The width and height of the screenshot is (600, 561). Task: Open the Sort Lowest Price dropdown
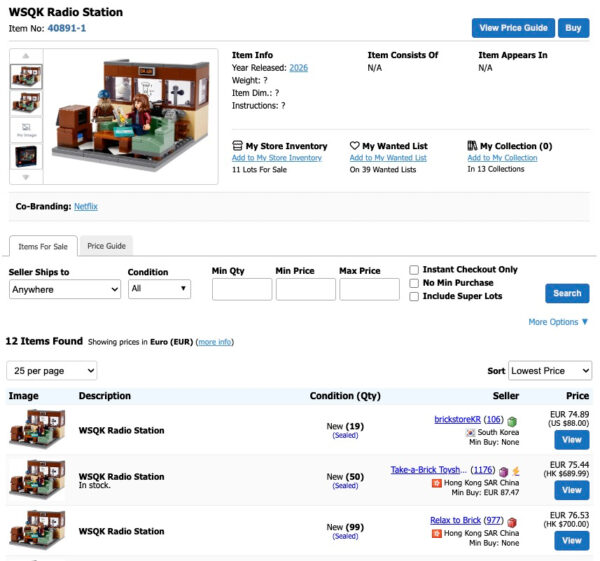[x=550, y=371]
